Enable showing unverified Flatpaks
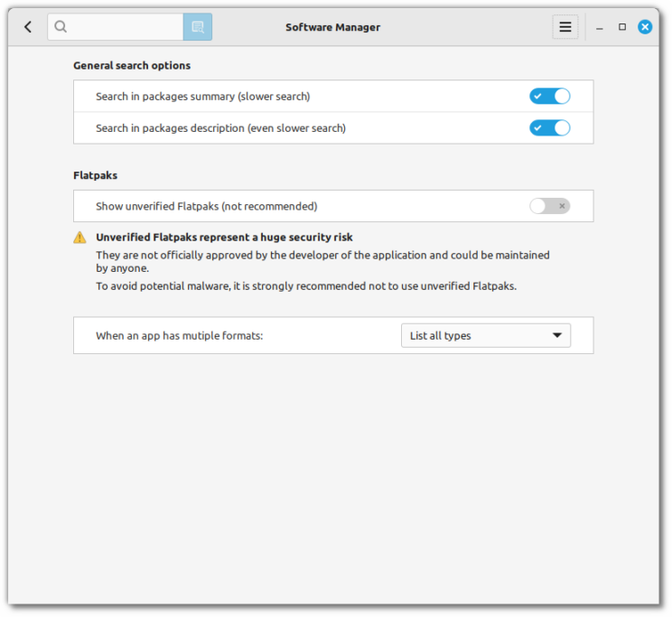 coord(549,206)
